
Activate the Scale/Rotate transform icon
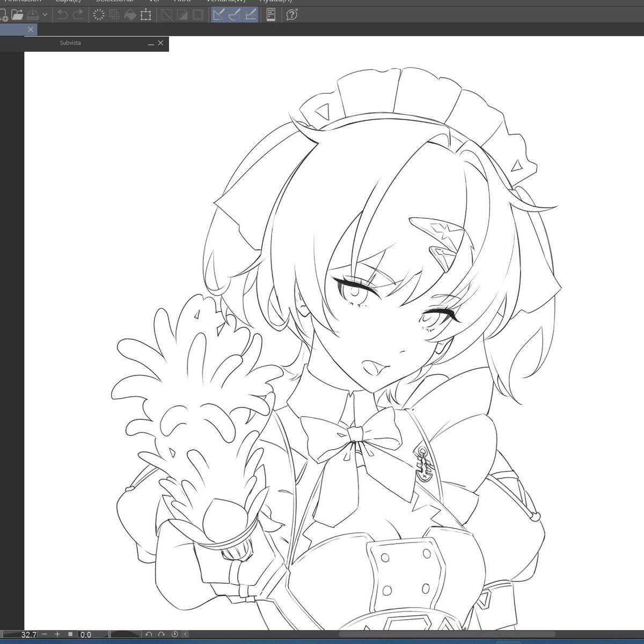[x=145, y=15]
